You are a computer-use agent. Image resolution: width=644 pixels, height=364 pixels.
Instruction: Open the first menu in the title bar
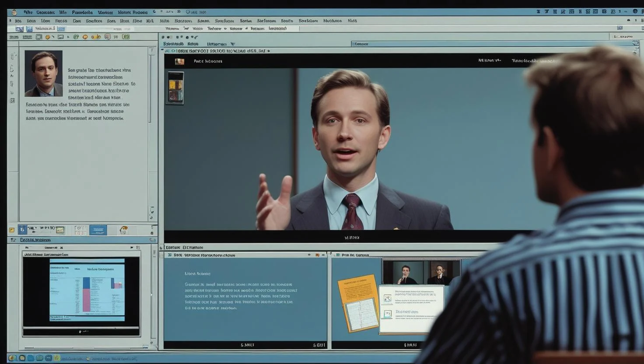coord(28,12)
